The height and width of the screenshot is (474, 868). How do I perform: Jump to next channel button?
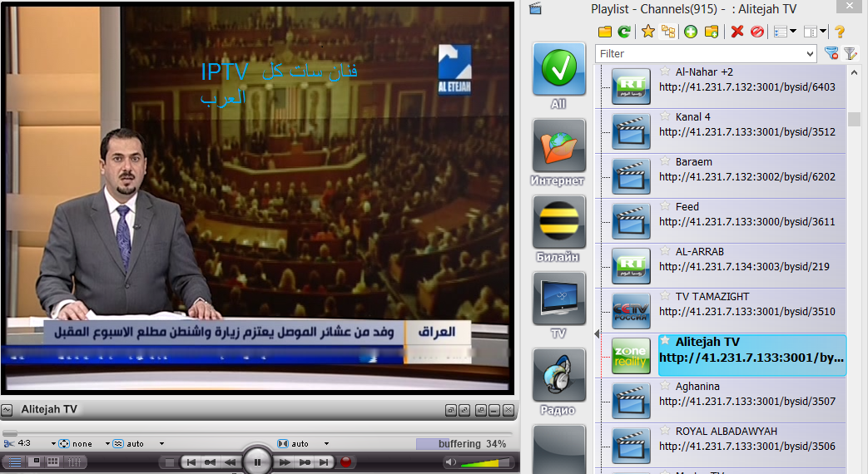(325, 462)
